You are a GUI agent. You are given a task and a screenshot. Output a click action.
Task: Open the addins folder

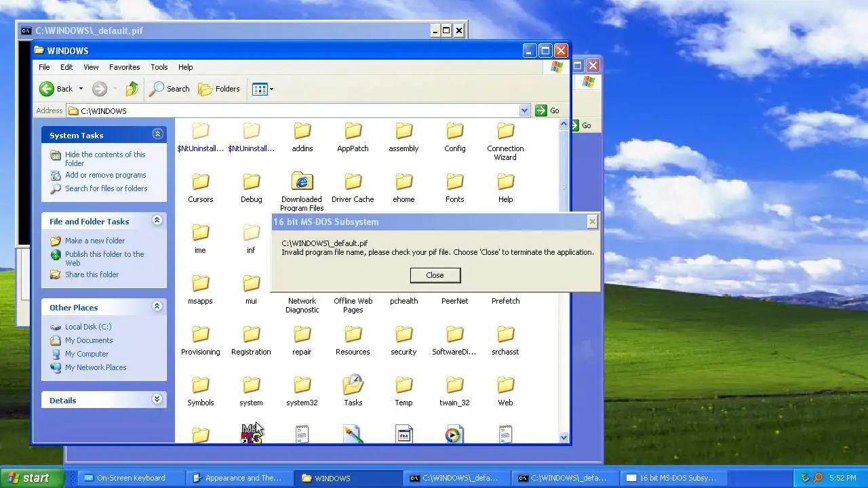click(302, 138)
